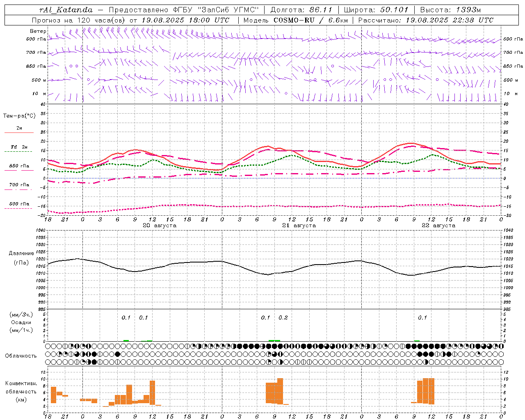Click the Тем-ра(°C) axis label
Image resolution: width=525 pixels, height=420 pixels.
19,116
